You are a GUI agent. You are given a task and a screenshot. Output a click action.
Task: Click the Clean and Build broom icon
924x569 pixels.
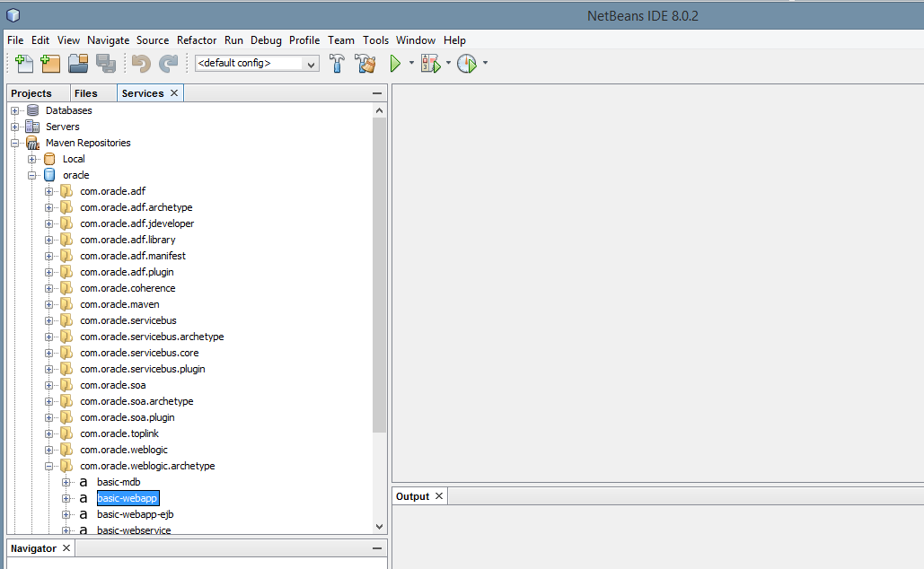pyautogui.click(x=365, y=64)
